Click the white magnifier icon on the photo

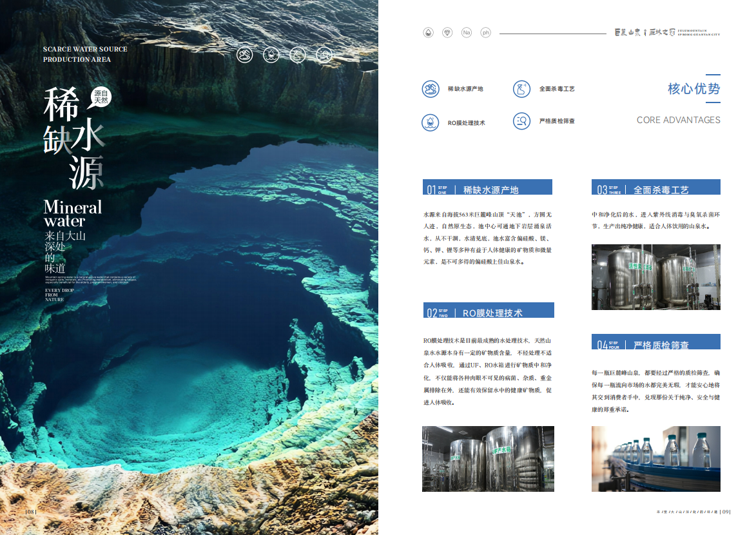pos(325,55)
